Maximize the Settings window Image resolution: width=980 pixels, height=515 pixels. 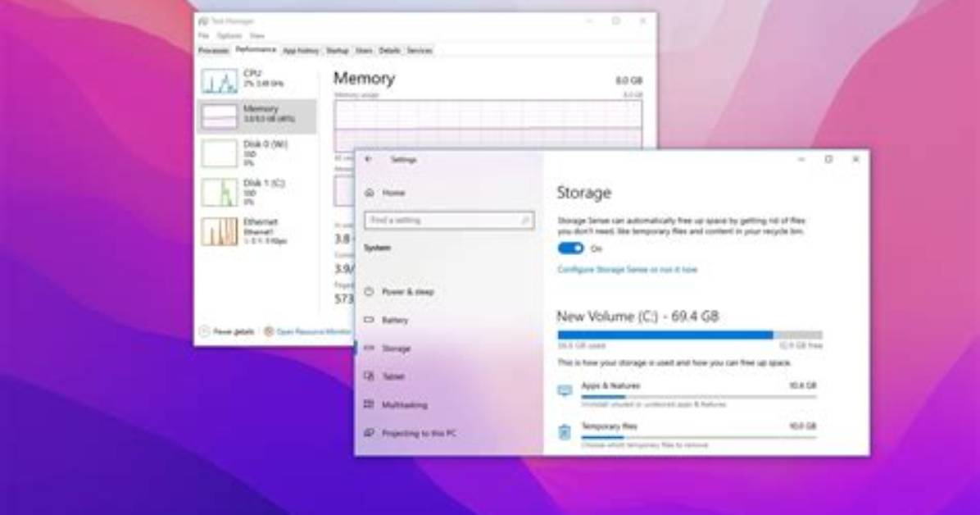pyautogui.click(x=828, y=160)
